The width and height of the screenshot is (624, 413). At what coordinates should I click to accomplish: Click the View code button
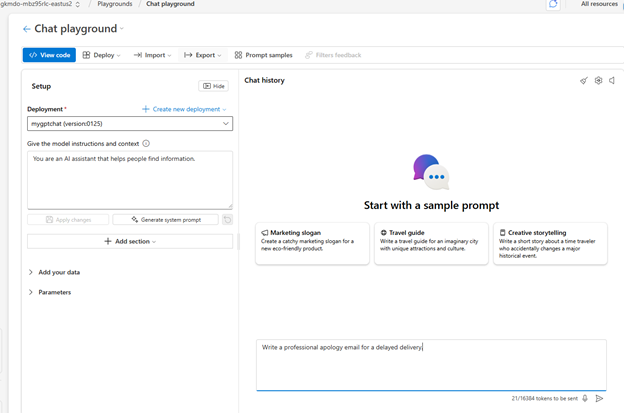coord(49,55)
